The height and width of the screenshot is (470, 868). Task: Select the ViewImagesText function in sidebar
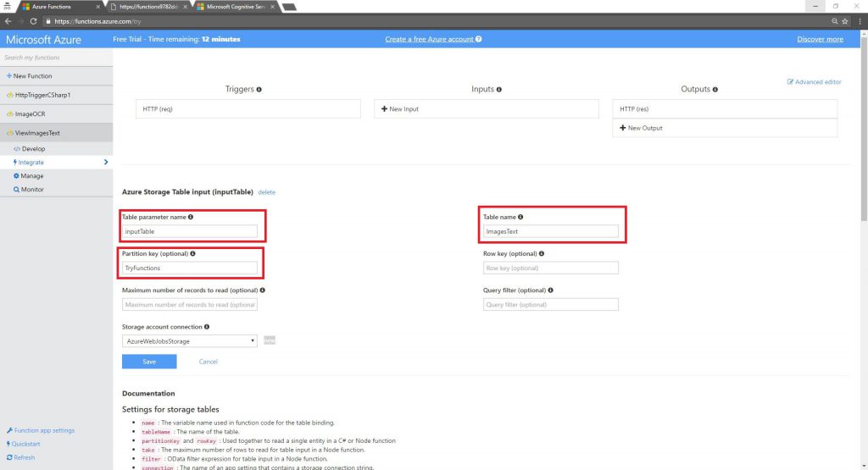37,133
